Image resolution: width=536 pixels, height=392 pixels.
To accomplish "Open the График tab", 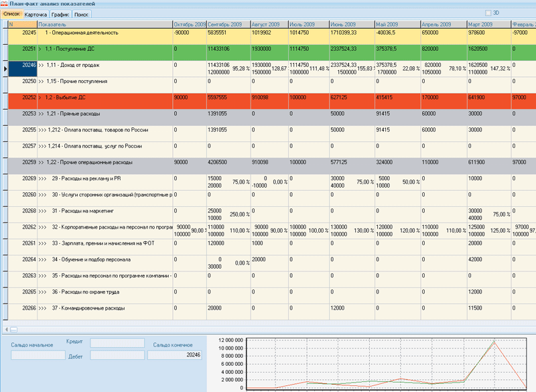I will coord(60,13).
